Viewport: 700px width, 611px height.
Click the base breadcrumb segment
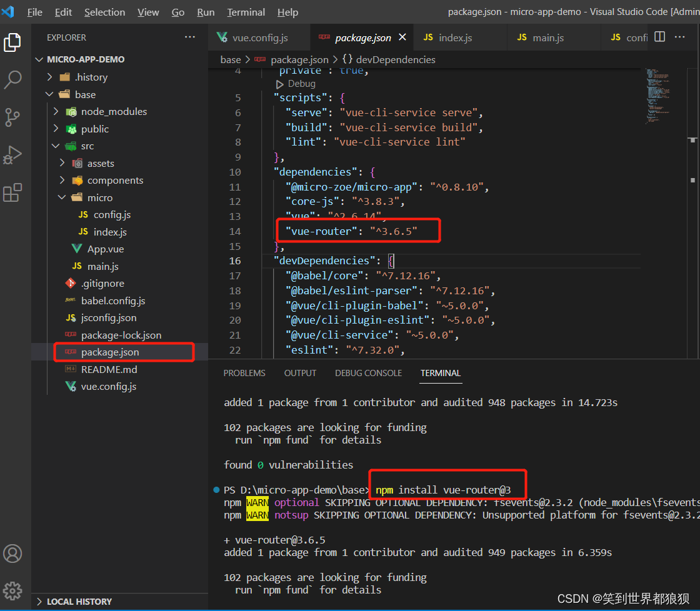click(231, 60)
